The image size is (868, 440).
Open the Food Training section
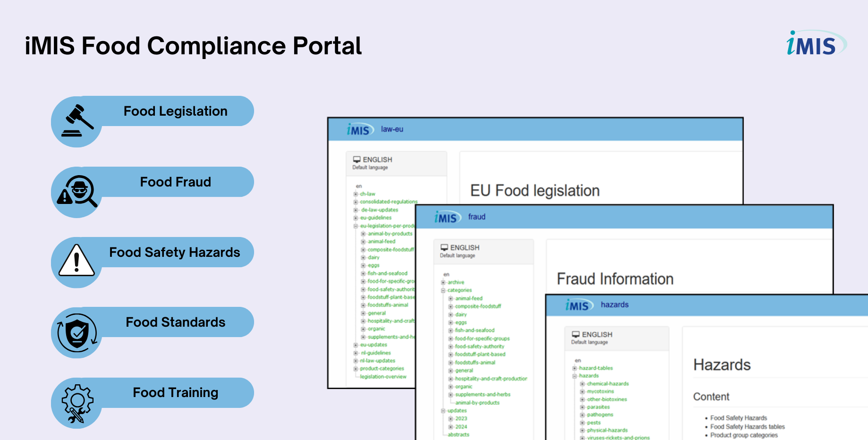pyautogui.click(x=176, y=392)
